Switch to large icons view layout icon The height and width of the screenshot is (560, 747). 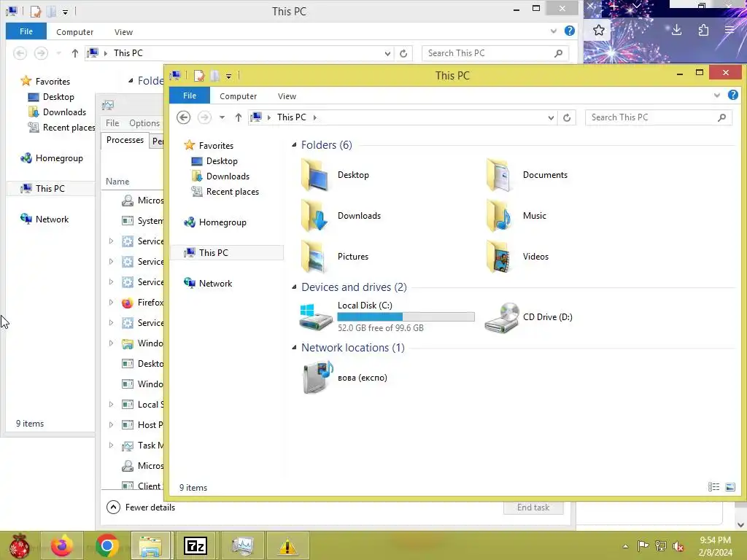(x=729, y=486)
